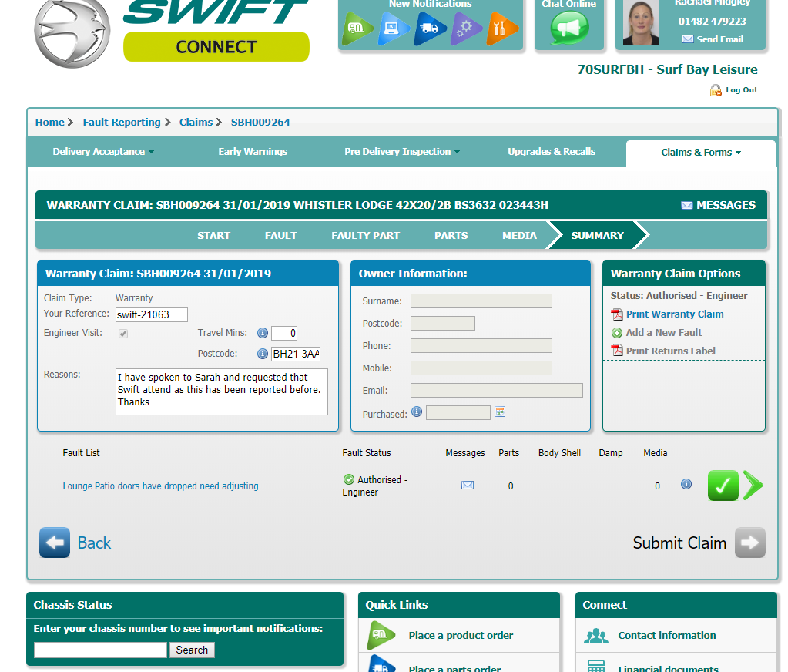Screen dimensions: 788x672
Task: Expand Delivery Acceptance menu
Action: 103,152
